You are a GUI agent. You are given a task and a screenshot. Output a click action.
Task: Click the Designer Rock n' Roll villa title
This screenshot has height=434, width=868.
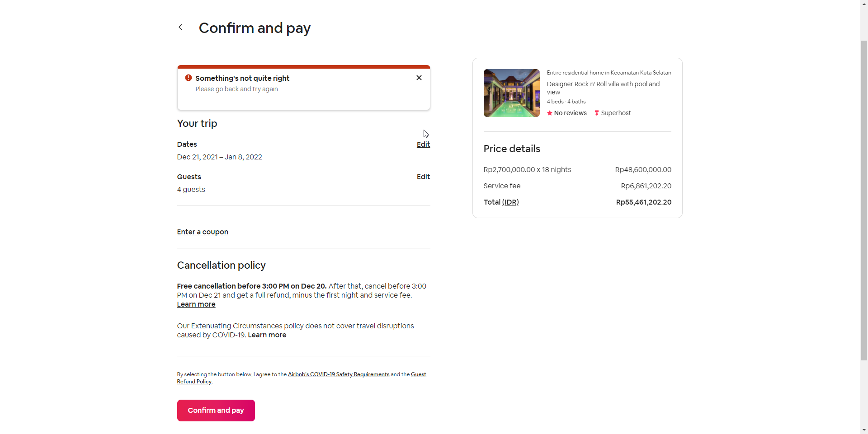(x=603, y=88)
